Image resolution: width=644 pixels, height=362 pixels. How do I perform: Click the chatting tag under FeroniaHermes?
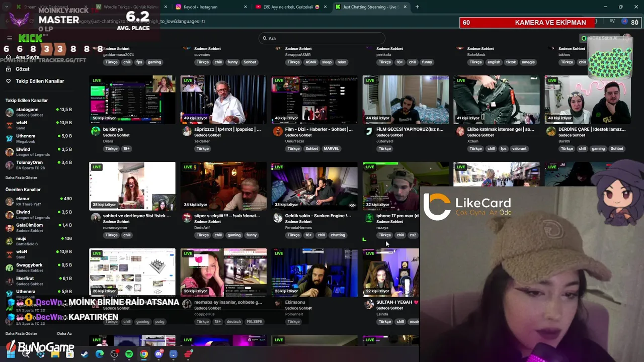(338, 235)
